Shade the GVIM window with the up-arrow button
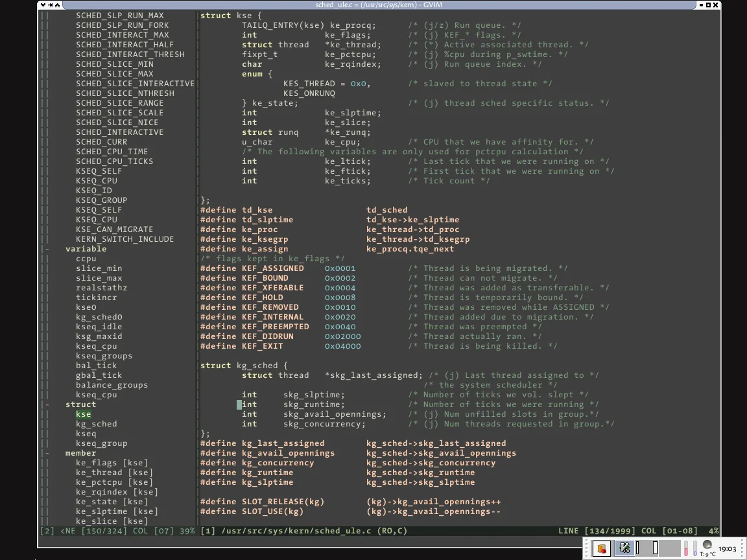The width and height of the screenshot is (747, 560). (x=57, y=5)
